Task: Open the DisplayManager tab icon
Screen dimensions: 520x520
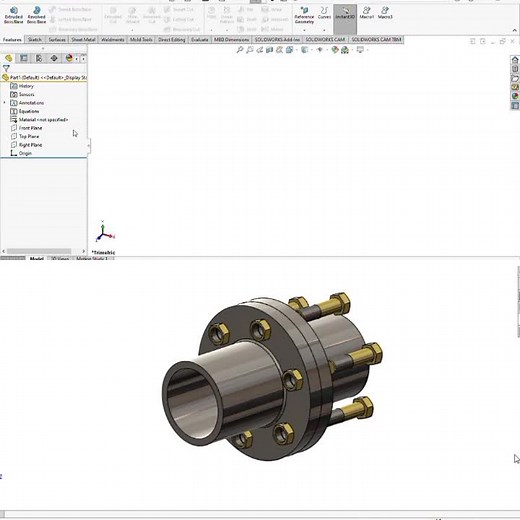Action: pos(69,58)
